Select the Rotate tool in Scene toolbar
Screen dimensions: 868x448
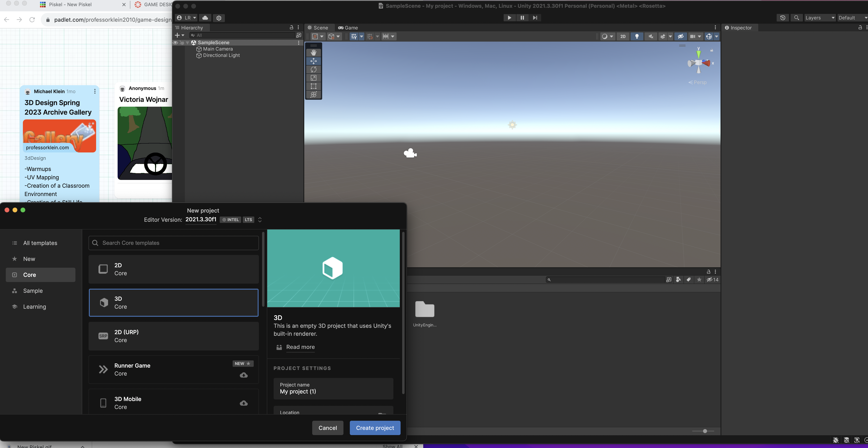(313, 69)
